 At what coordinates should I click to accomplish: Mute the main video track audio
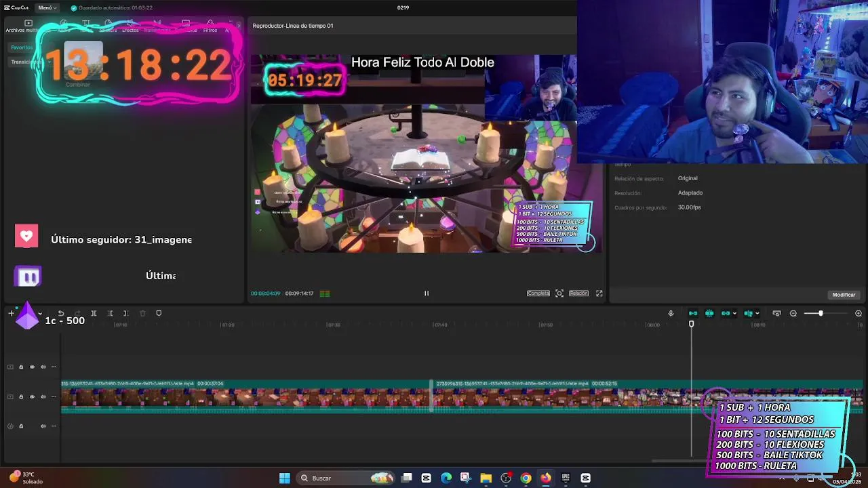[x=43, y=396]
